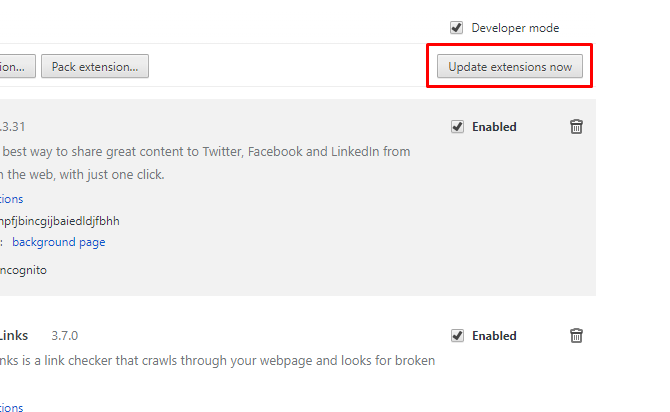
Task: Toggle the Developer mode checkbox
Action: click(x=457, y=28)
